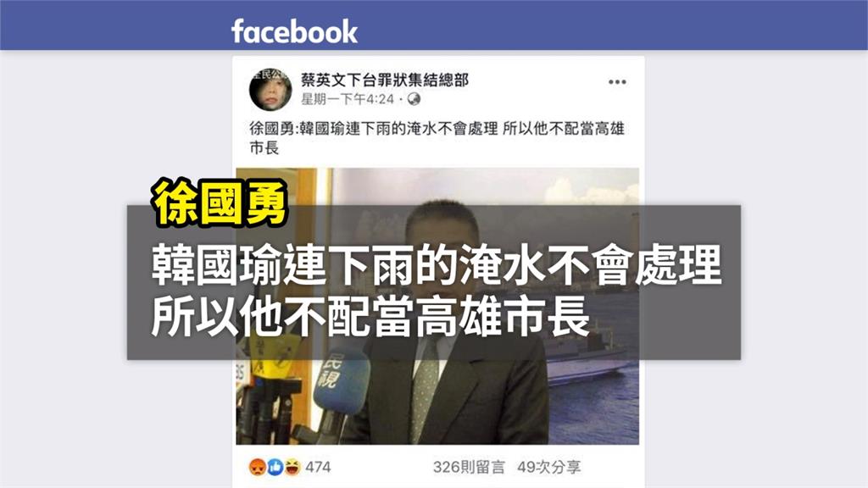Screen dimensions: 868x488
Task: Click the angry reaction icon
Action: coord(258,467)
